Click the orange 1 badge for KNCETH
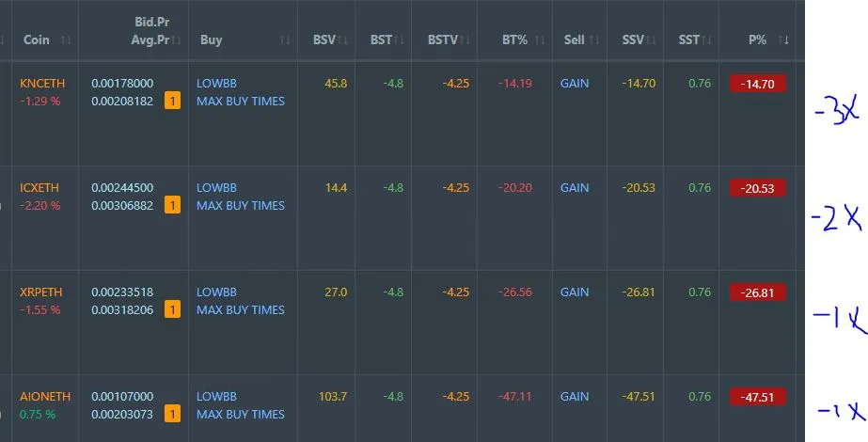The image size is (868, 442). pos(172,101)
